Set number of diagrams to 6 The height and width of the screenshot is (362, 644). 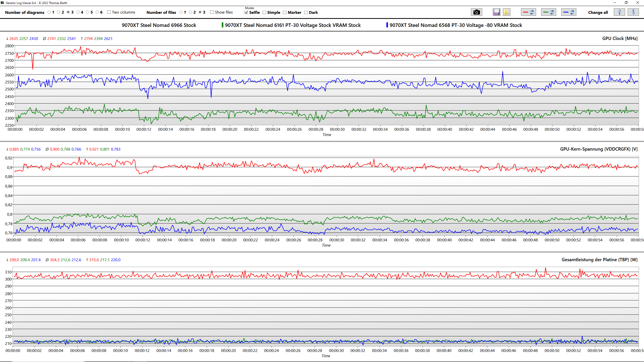point(97,12)
